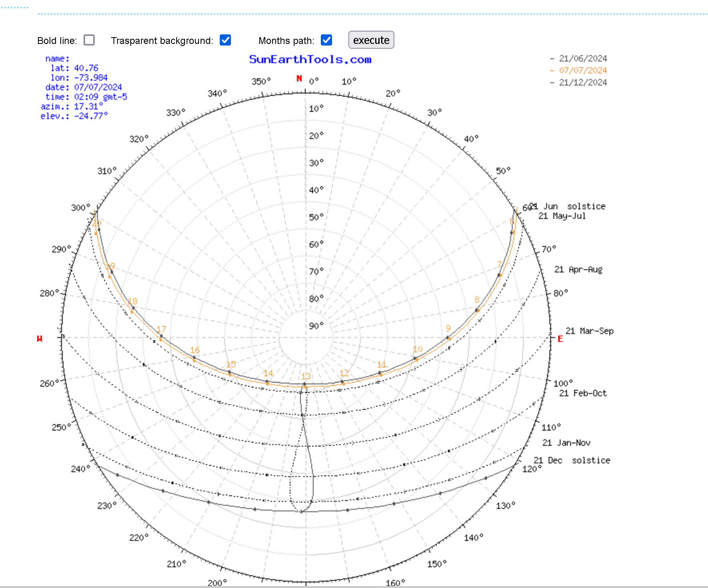Image resolution: width=708 pixels, height=588 pixels.
Task: Click the 40° azimuth label
Action: coord(471,139)
